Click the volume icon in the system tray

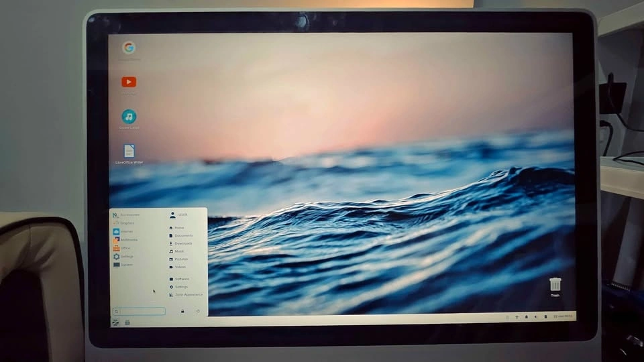click(x=535, y=316)
